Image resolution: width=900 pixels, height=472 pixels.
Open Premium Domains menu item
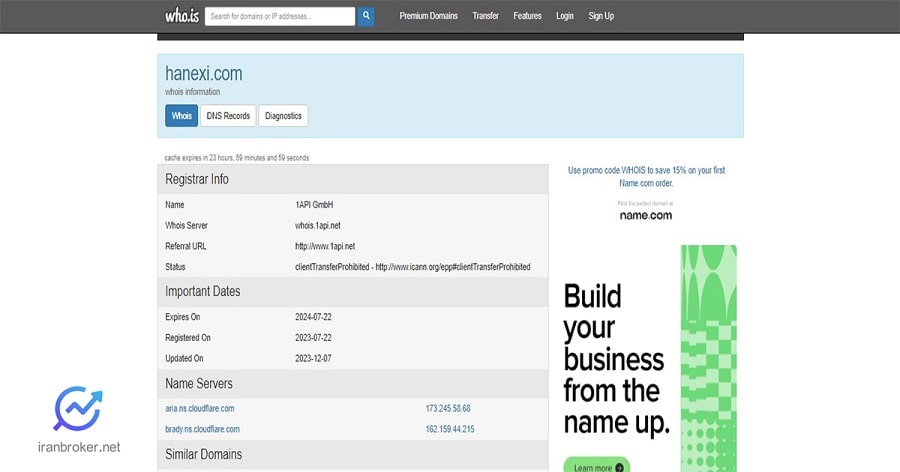coord(428,16)
